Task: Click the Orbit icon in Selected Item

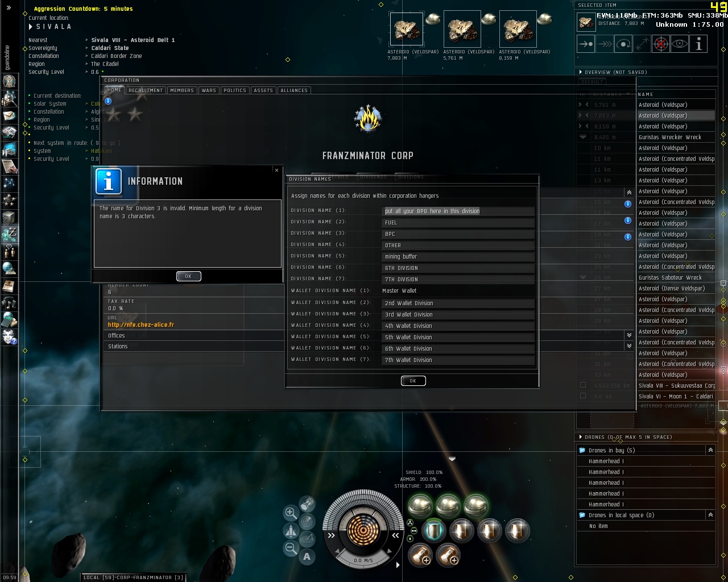Action: pos(623,44)
